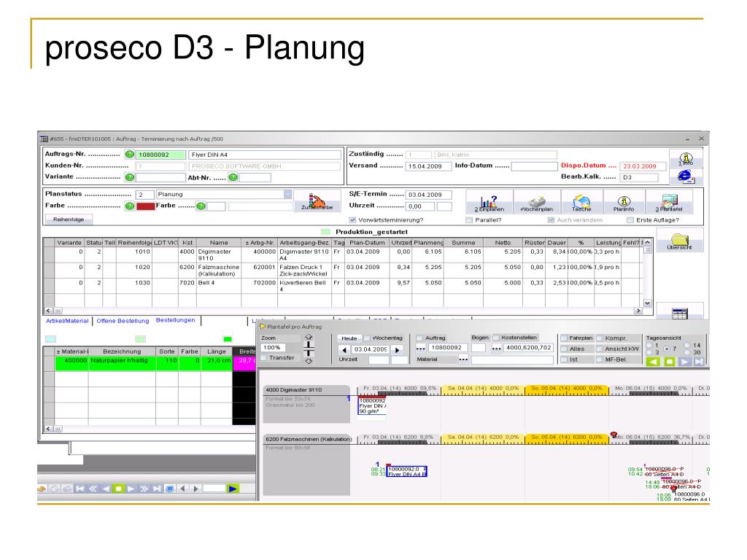This screenshot has width=747, height=560.
Task: Toggle the Vorwärtsterminierung? checkbox
Action: (x=352, y=220)
